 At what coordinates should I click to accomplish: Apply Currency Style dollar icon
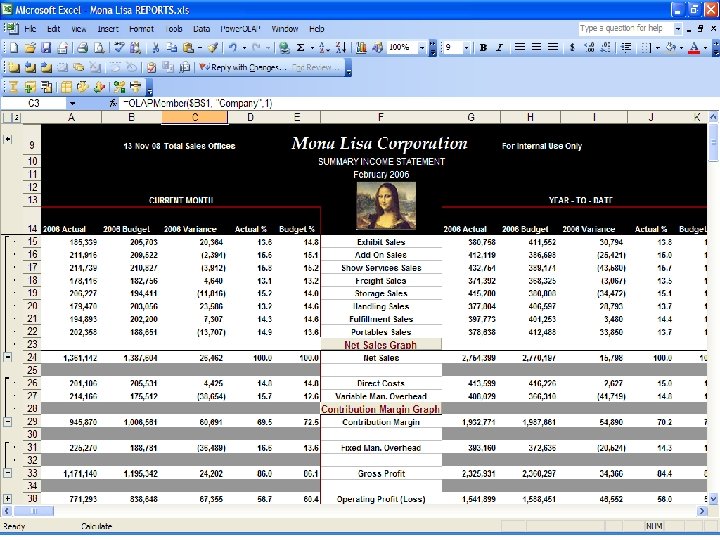pos(572,47)
